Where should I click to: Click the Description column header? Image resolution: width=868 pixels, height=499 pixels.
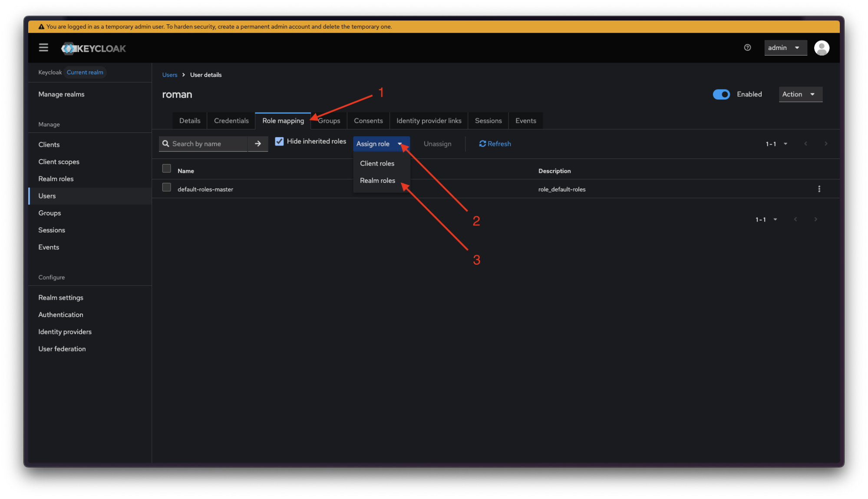pos(554,171)
